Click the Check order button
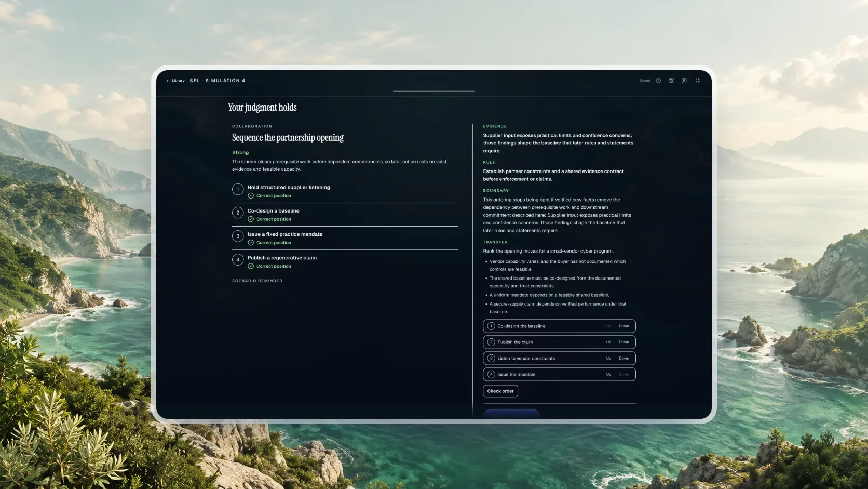Screen dimensions: 868x489 pos(500,391)
